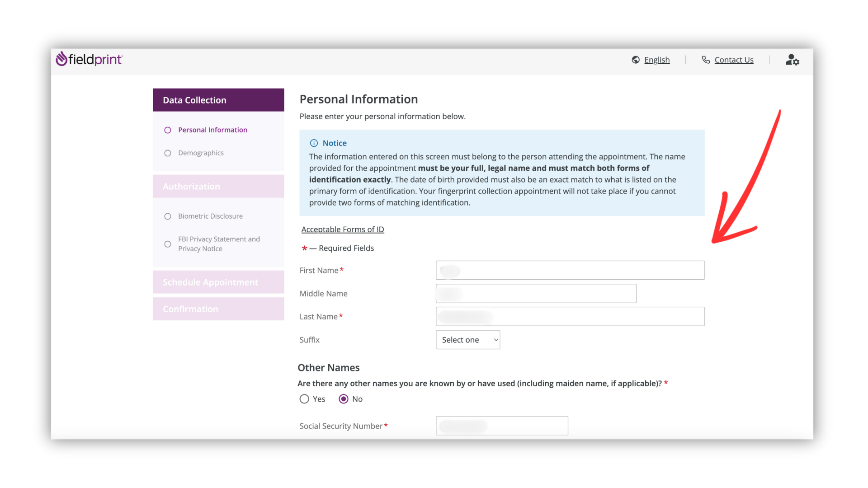Open the Suffix dropdown
This screenshot has width=868, height=488.
[468, 340]
